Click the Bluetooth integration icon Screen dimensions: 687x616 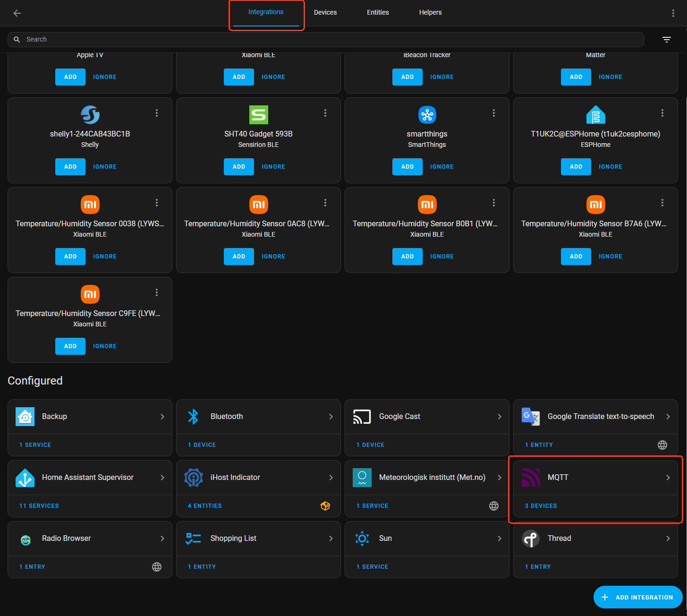pyautogui.click(x=194, y=417)
